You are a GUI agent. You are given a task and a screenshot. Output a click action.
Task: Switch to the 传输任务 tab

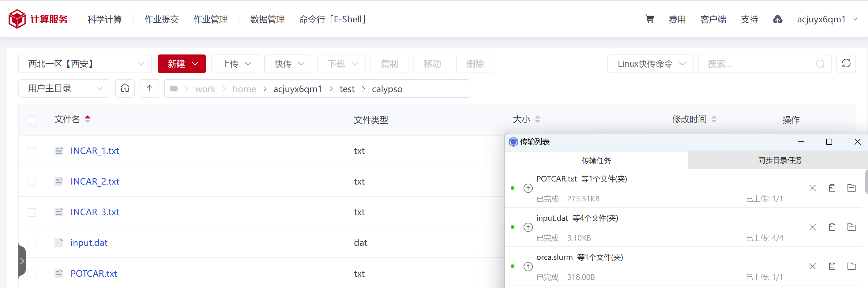[596, 161]
